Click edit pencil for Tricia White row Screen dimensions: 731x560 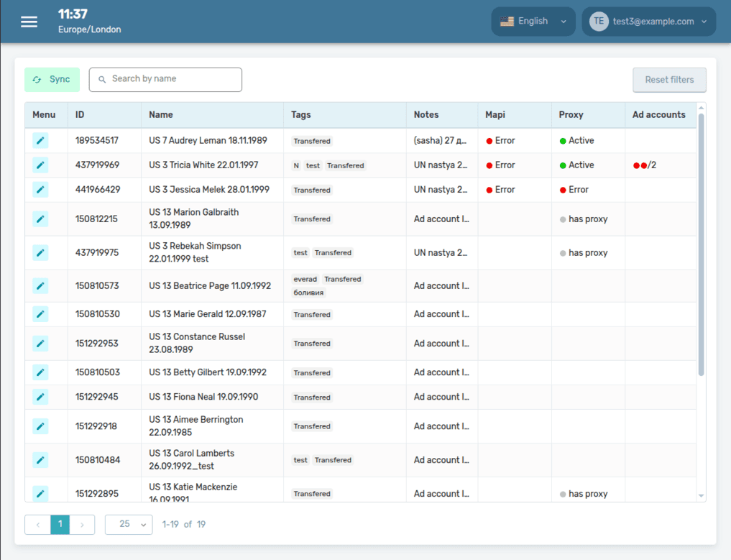coord(40,165)
